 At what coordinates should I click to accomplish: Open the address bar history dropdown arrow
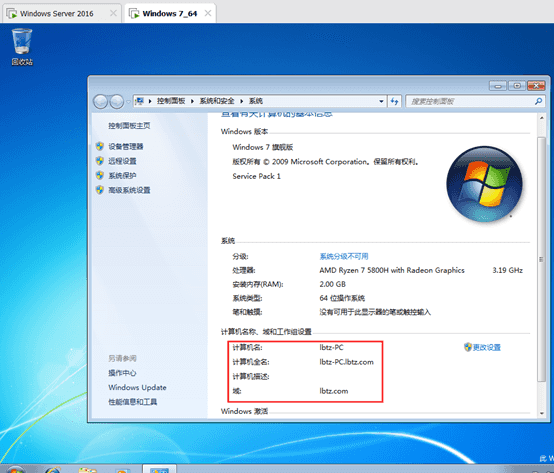(x=381, y=101)
